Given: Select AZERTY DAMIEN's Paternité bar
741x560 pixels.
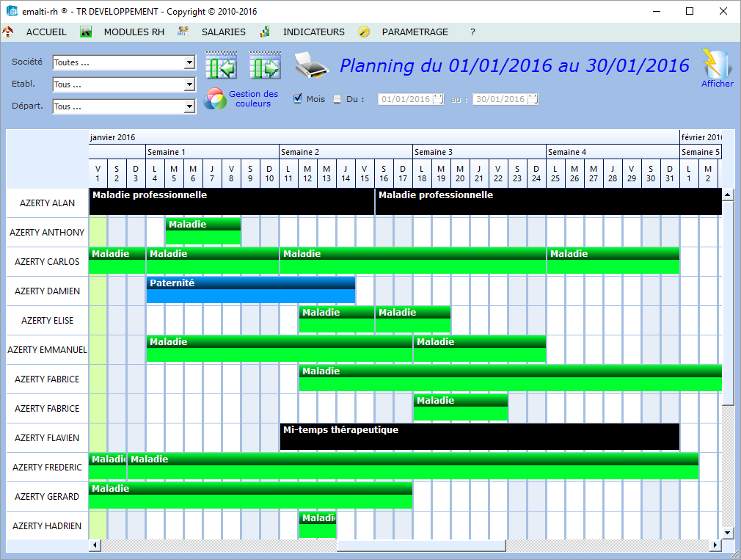Looking at the screenshot, I should pos(251,290).
